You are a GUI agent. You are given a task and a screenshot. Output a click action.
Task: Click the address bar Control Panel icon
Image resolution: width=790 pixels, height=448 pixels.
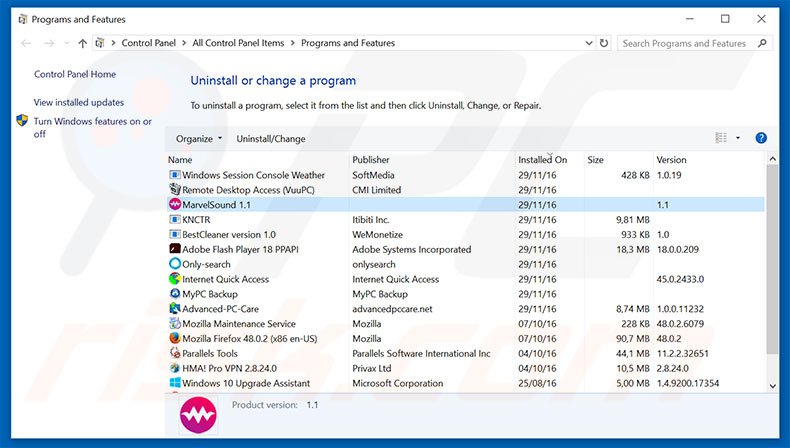100,43
